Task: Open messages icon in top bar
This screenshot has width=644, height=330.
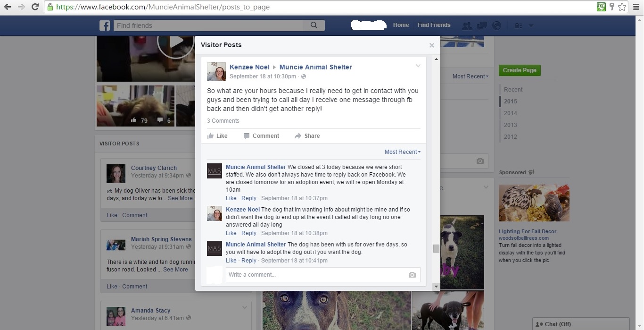Action: tap(482, 26)
